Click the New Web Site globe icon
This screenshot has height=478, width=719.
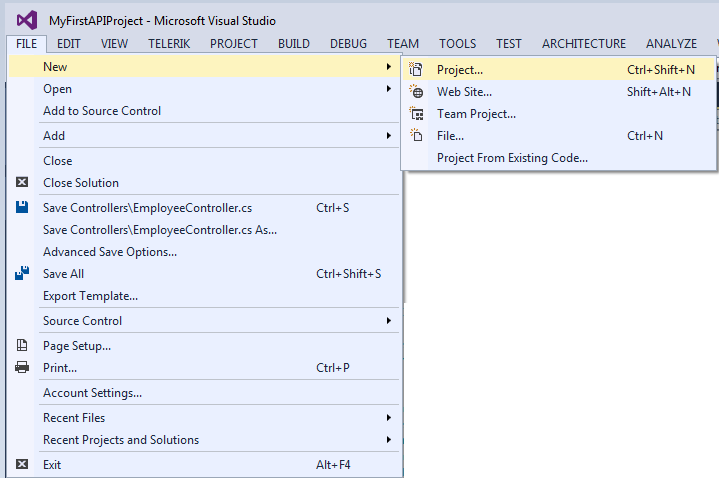[x=416, y=91]
